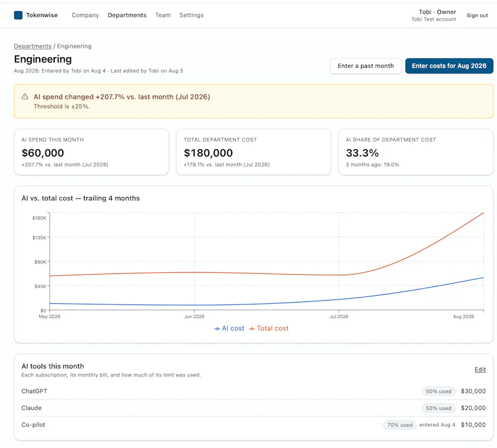Click the $90K y-axis label
The height and width of the screenshot is (448, 497).
click(x=40, y=262)
